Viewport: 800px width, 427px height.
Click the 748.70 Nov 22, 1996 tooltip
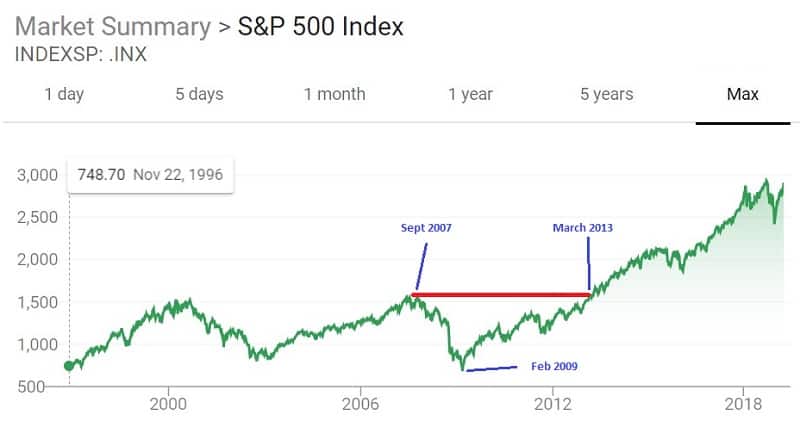150,176
